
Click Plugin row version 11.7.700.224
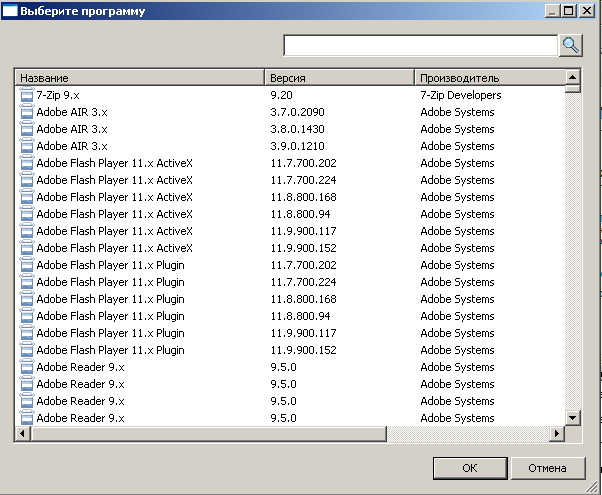click(303, 282)
